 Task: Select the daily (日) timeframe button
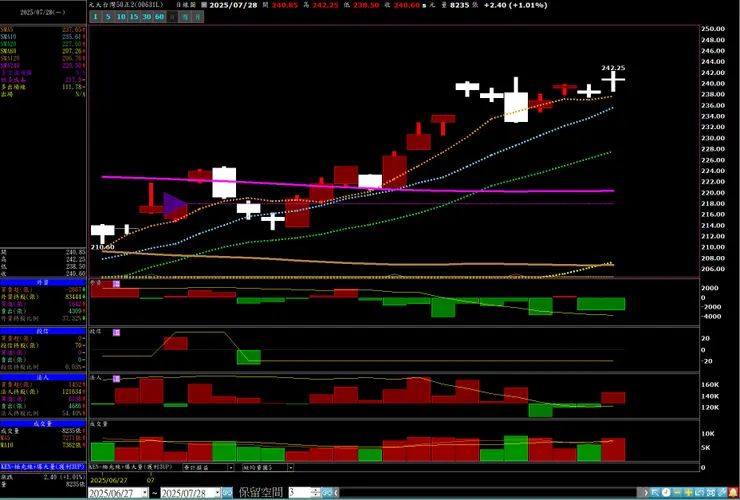[172, 17]
